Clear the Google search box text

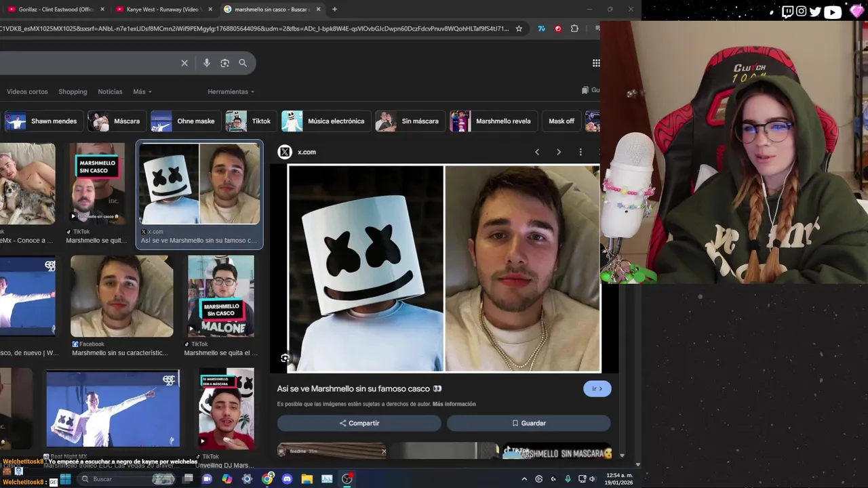tap(184, 63)
